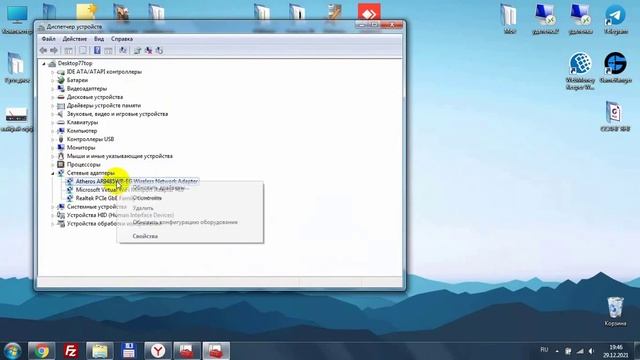640x360 pixels.
Task: Launch FileZilla from the taskbar
Action: click(x=71, y=351)
